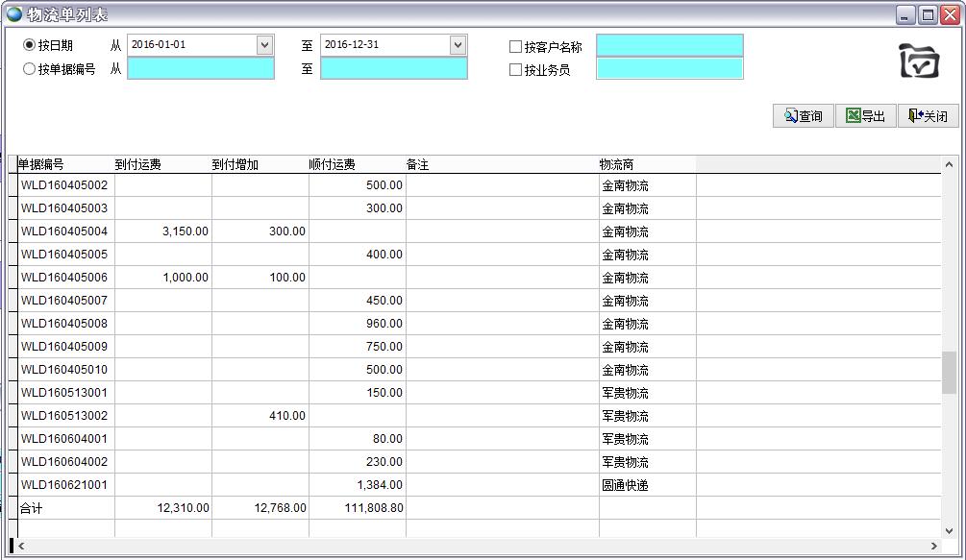Select the 按日期 radio button
Screen dimensions: 966x560
click(29, 45)
